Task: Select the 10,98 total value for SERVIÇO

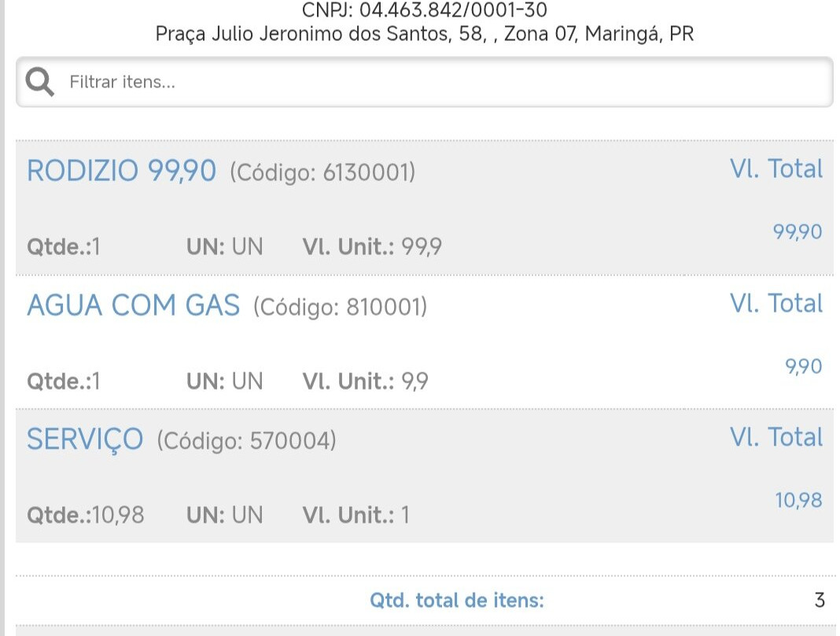Action: [x=798, y=500]
